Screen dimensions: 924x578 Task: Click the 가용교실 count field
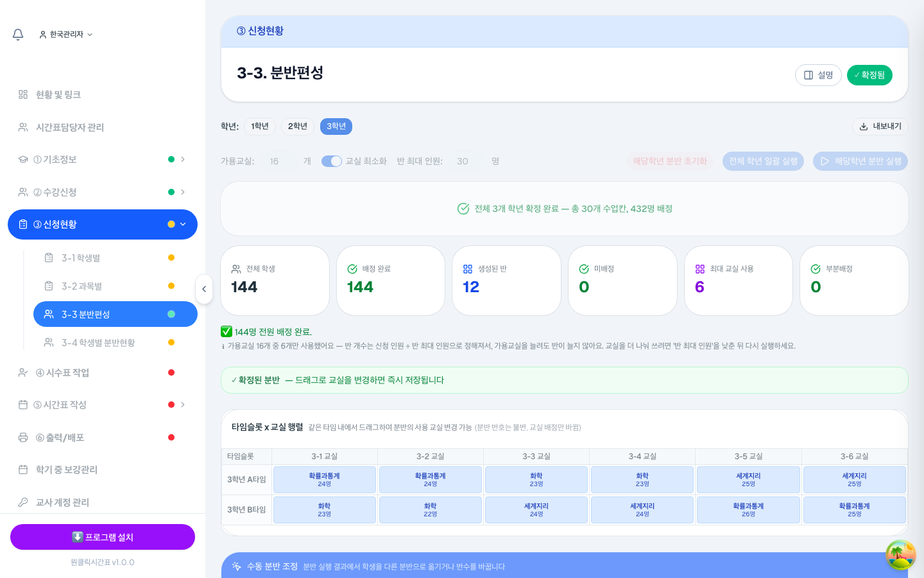click(279, 161)
